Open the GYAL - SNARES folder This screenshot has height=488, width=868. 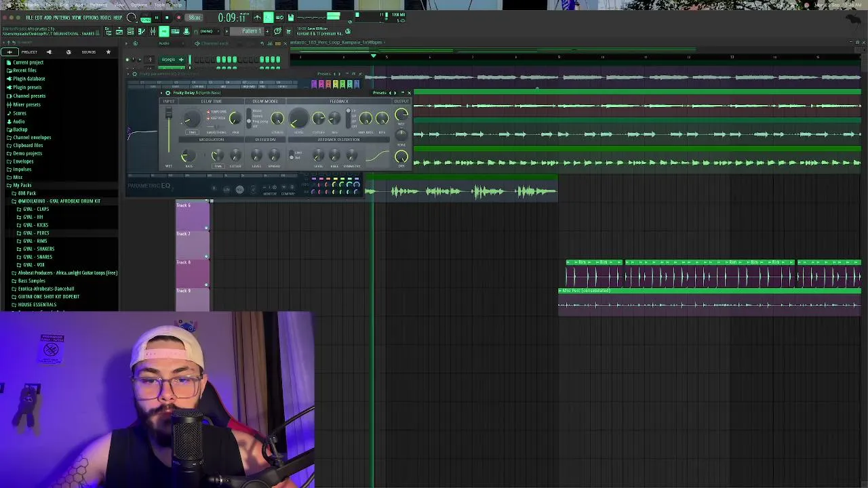click(x=37, y=257)
